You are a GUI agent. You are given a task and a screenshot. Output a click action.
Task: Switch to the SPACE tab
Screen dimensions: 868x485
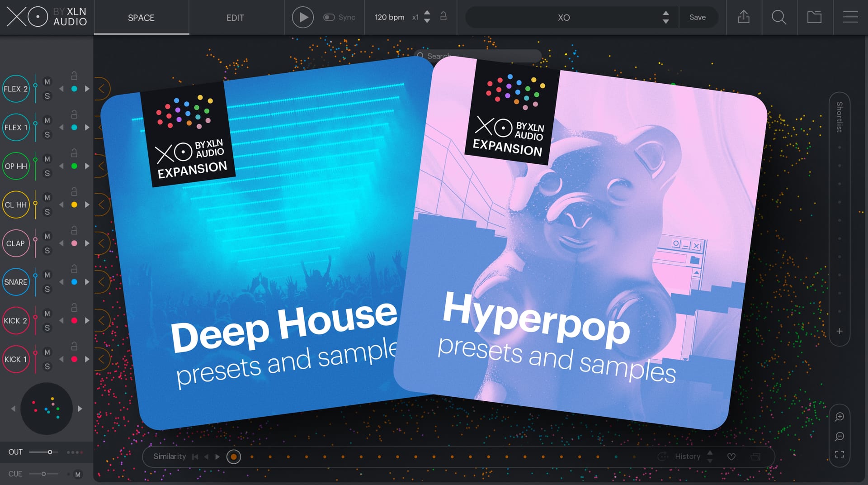141,18
